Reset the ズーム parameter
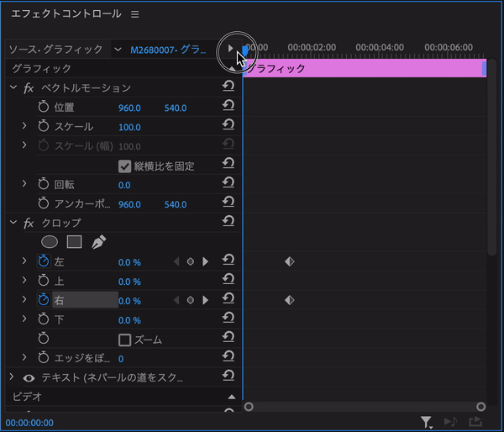504x432 pixels. pyautogui.click(x=228, y=337)
